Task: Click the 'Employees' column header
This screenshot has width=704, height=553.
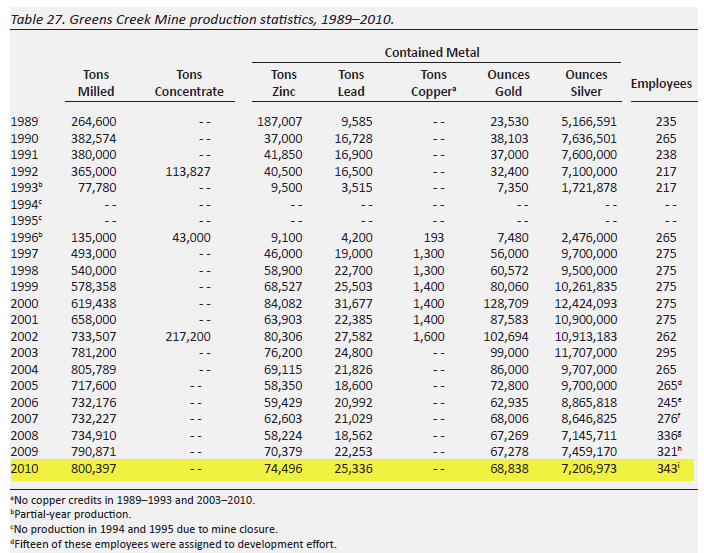Action: click(x=661, y=84)
